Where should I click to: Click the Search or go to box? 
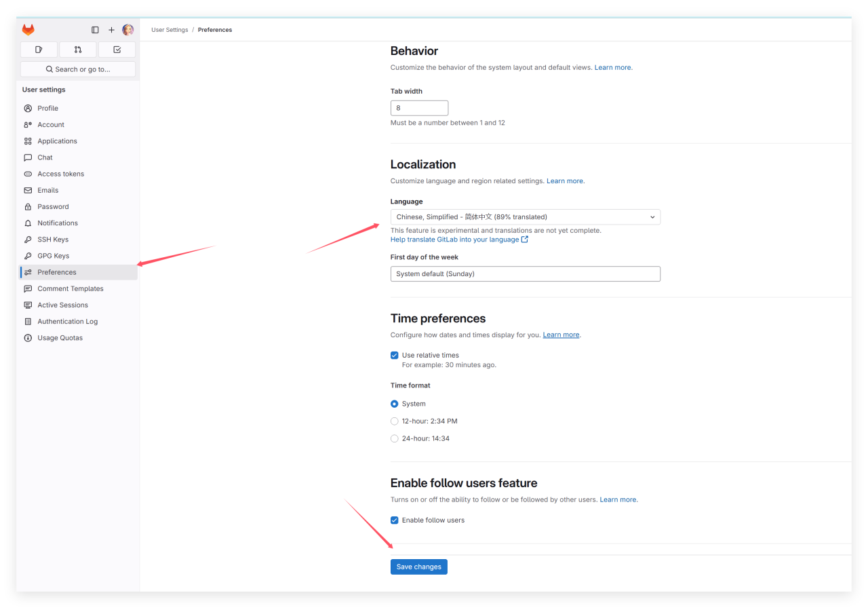[78, 69]
